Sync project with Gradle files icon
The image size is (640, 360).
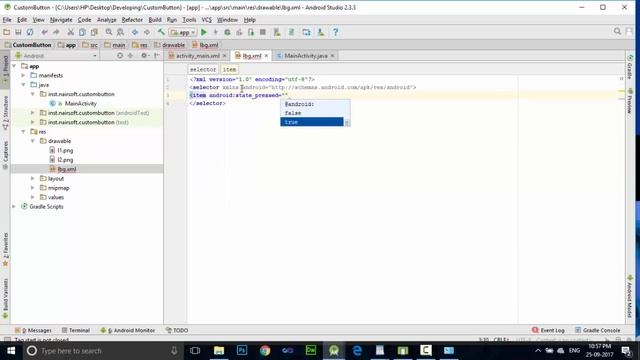coord(291,32)
